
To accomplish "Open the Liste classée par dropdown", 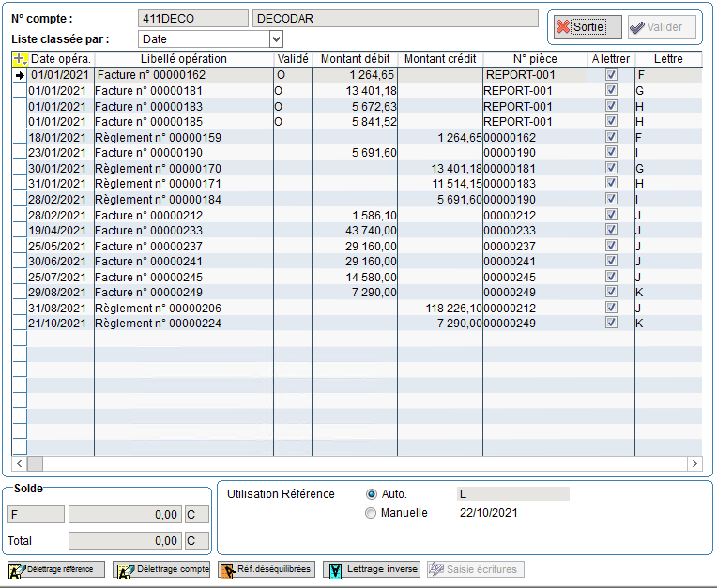I will [x=276, y=38].
